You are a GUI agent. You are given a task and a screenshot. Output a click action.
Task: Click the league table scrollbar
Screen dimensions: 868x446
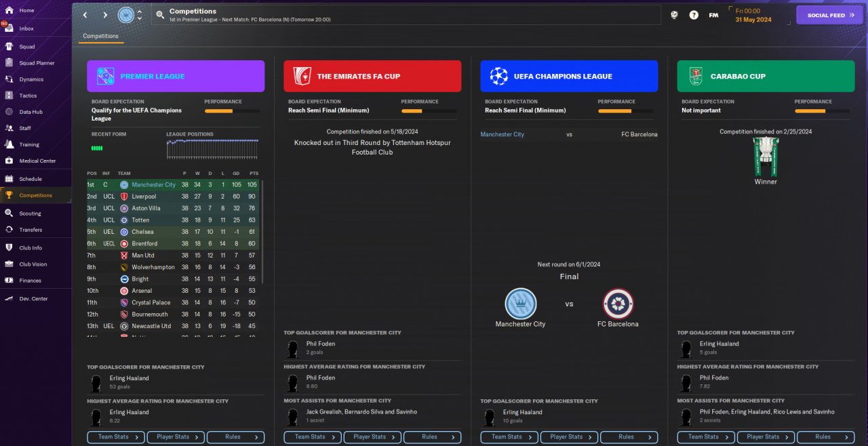(262, 230)
